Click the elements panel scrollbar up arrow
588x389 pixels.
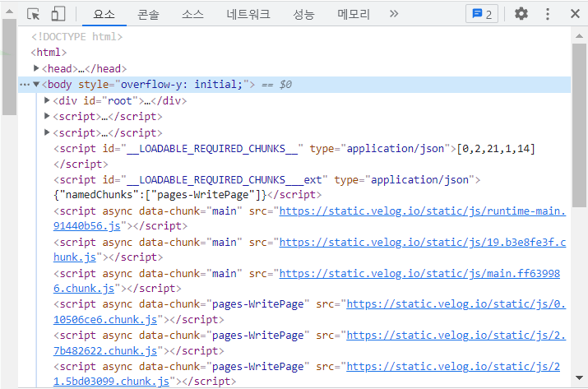click(x=579, y=36)
